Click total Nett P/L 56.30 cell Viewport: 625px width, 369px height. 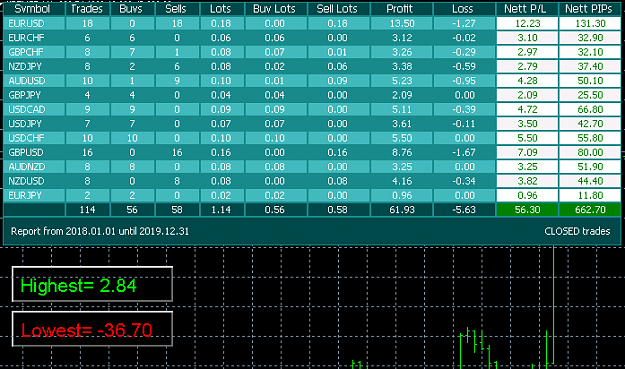point(527,210)
